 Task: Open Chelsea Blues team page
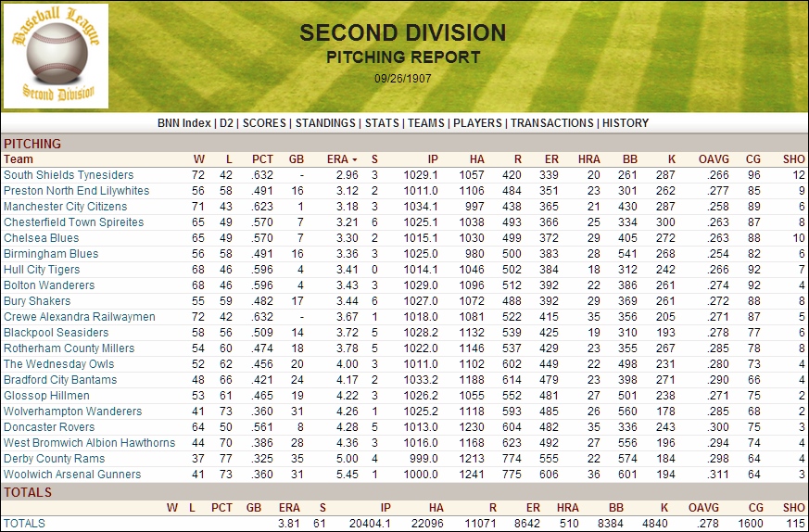(42, 238)
